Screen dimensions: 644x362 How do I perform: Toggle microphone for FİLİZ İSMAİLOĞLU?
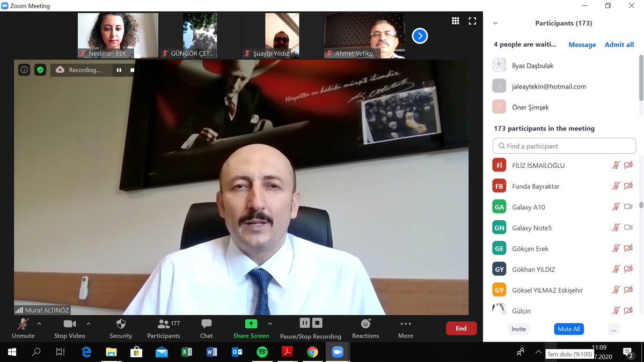[x=616, y=165]
